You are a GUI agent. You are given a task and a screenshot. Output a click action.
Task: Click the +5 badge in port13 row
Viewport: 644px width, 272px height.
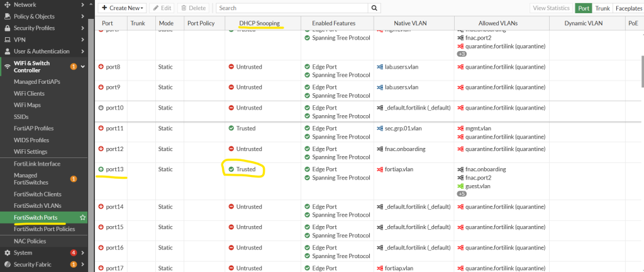[462, 194]
